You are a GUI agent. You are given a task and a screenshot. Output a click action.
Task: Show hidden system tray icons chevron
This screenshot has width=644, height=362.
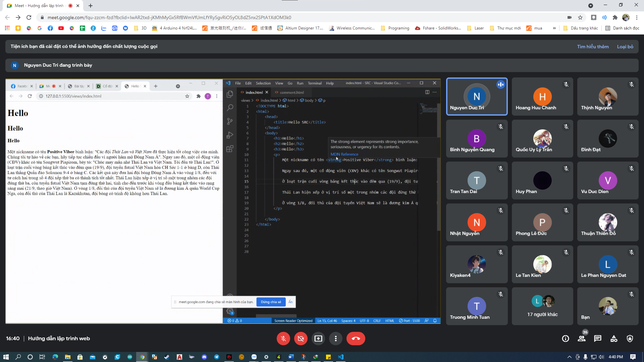(569, 357)
